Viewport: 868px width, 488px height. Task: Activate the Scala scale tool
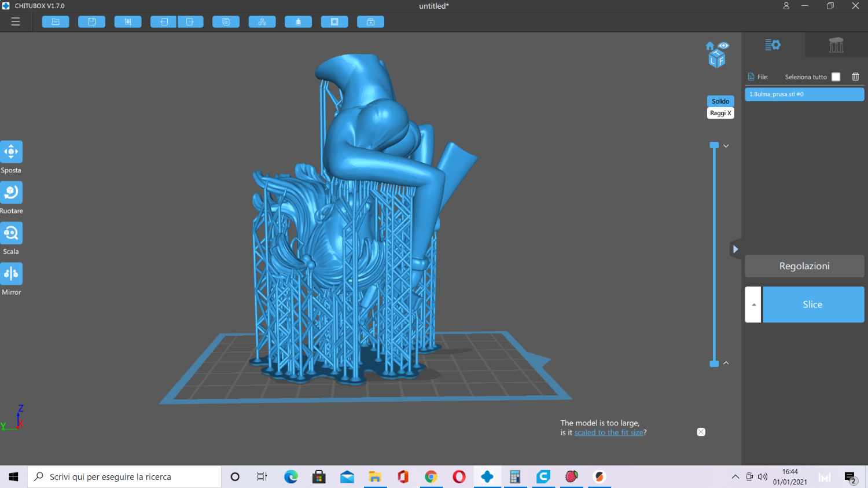[x=11, y=233]
